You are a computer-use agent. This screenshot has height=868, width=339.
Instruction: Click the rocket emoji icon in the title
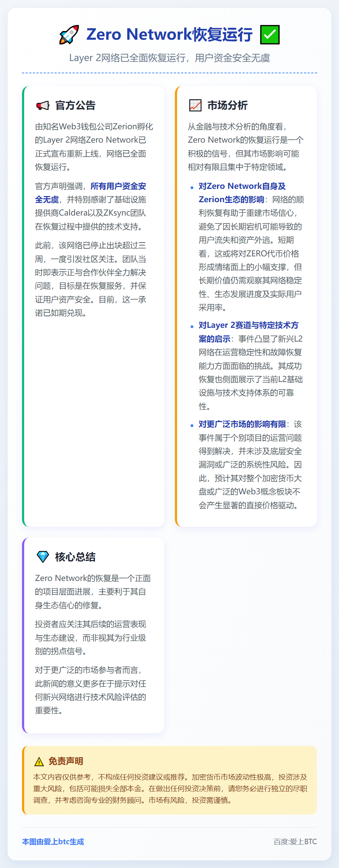coord(69,35)
